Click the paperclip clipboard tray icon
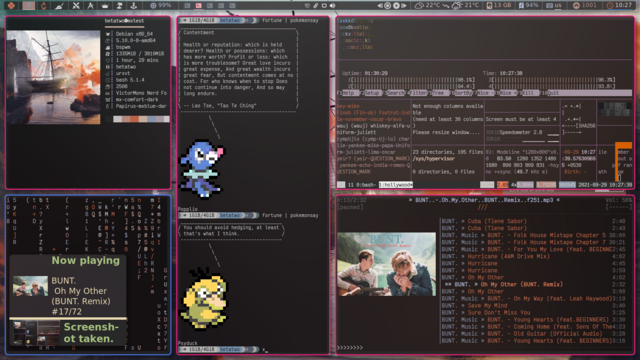Viewport: 640px width, 360px height. [316, 5]
